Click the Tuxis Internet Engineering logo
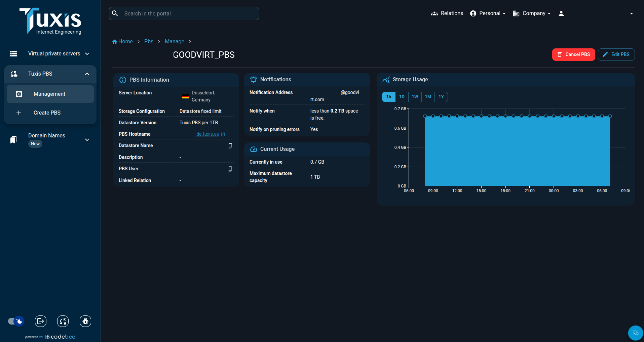Viewport: 644px width, 342px height. tap(50, 21)
